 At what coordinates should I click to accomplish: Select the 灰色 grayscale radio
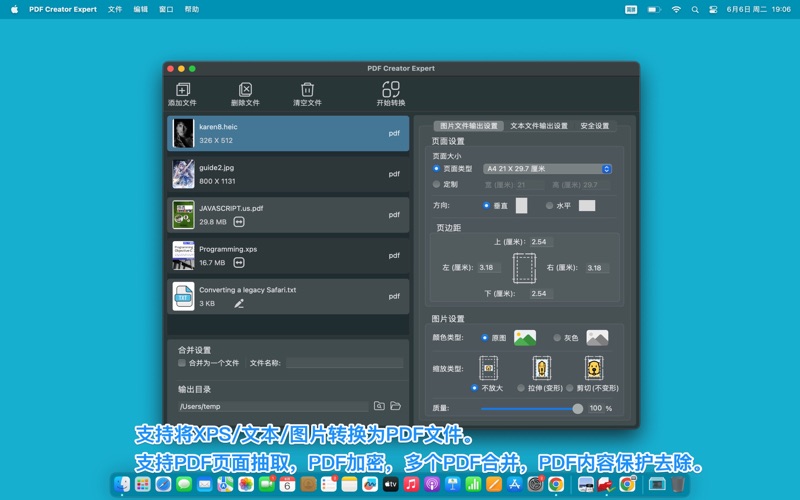coord(557,338)
